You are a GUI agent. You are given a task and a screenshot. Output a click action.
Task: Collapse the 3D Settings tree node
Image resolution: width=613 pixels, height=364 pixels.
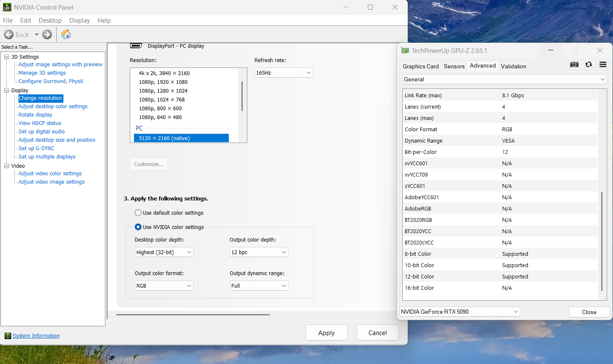click(7, 57)
